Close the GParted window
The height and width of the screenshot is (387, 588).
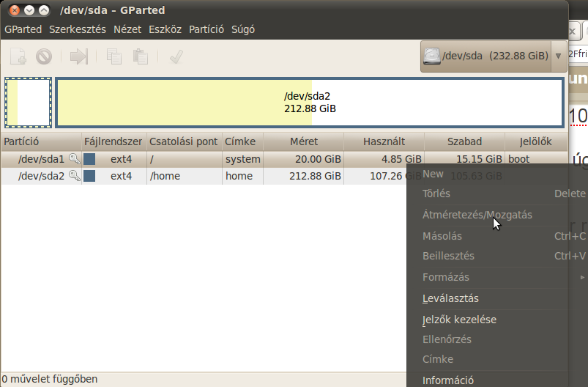tap(14, 10)
